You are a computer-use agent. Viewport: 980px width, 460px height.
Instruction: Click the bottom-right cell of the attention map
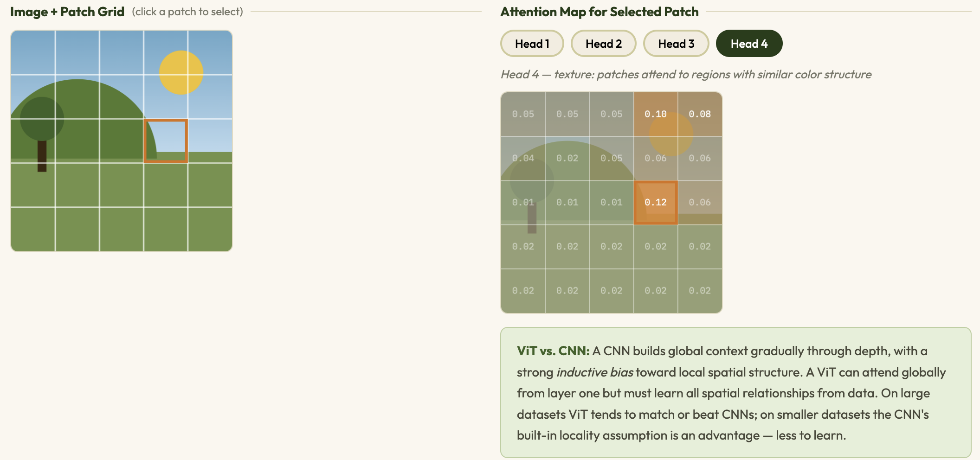[x=700, y=291]
